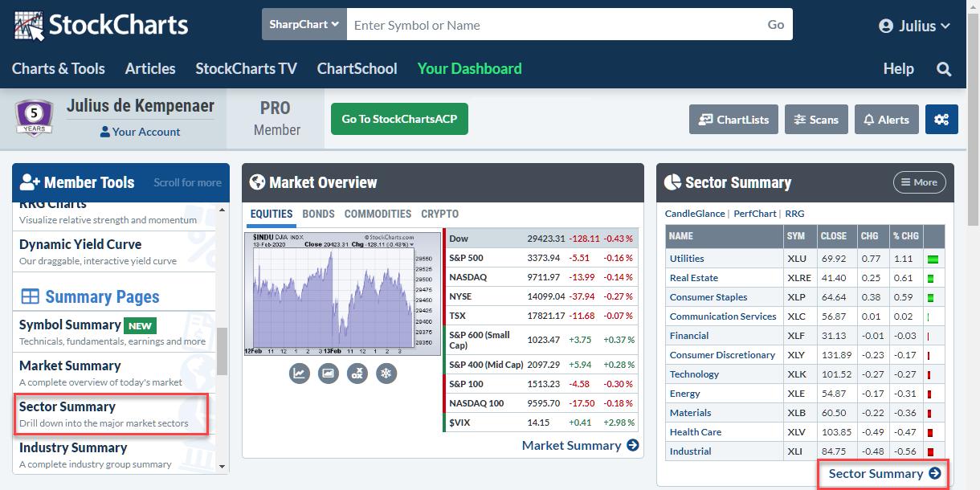Open the Technology sector link
Screen dimensions: 980x490
pyautogui.click(x=694, y=374)
